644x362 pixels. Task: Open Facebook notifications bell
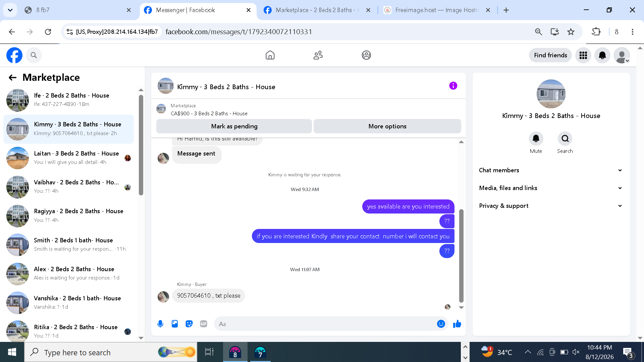click(602, 55)
